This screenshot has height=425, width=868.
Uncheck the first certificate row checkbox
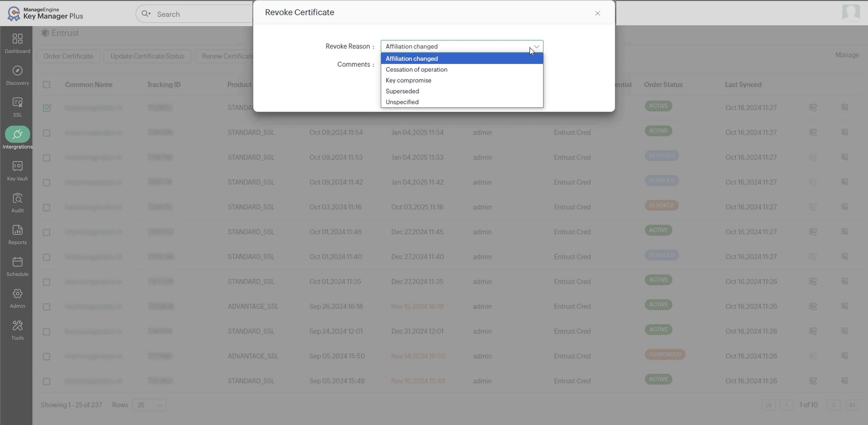tap(47, 108)
